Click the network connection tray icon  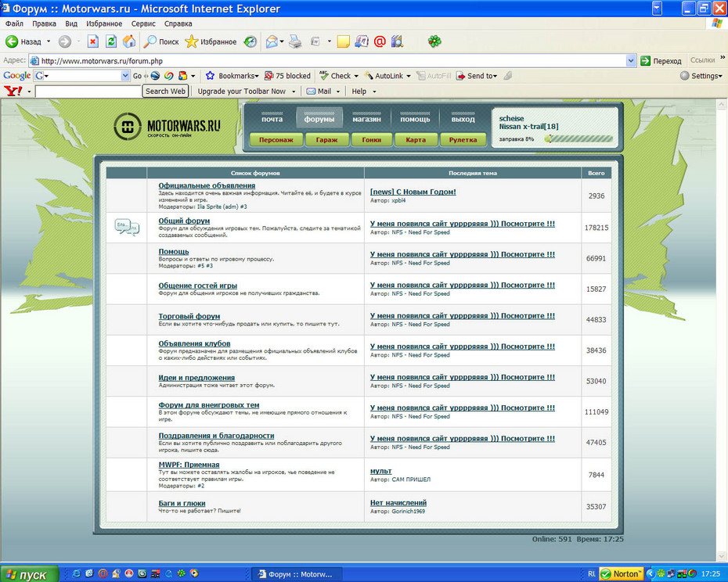671,573
